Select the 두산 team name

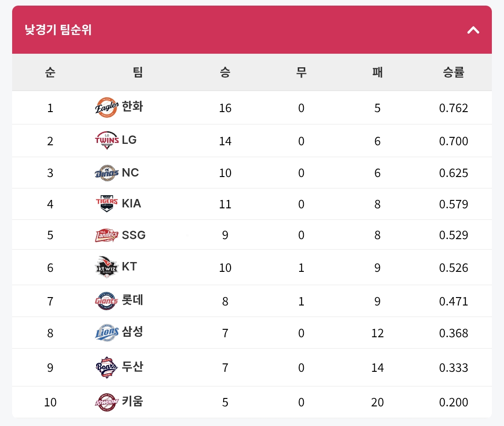[x=133, y=367]
